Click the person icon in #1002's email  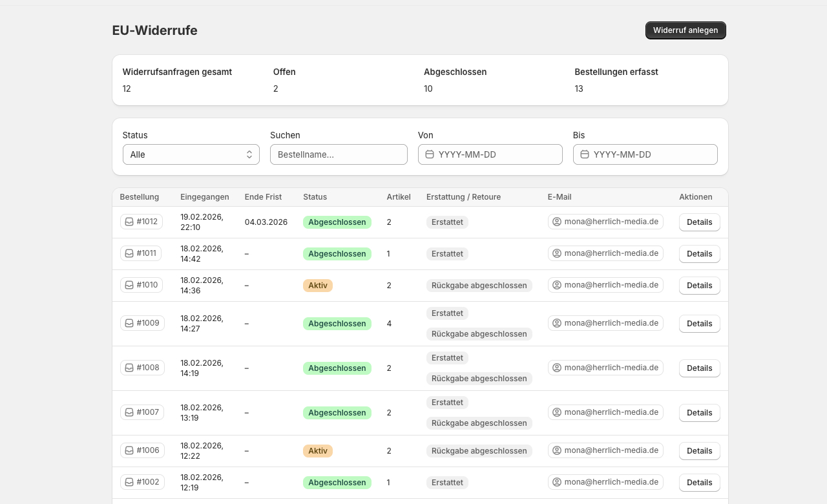pos(556,482)
